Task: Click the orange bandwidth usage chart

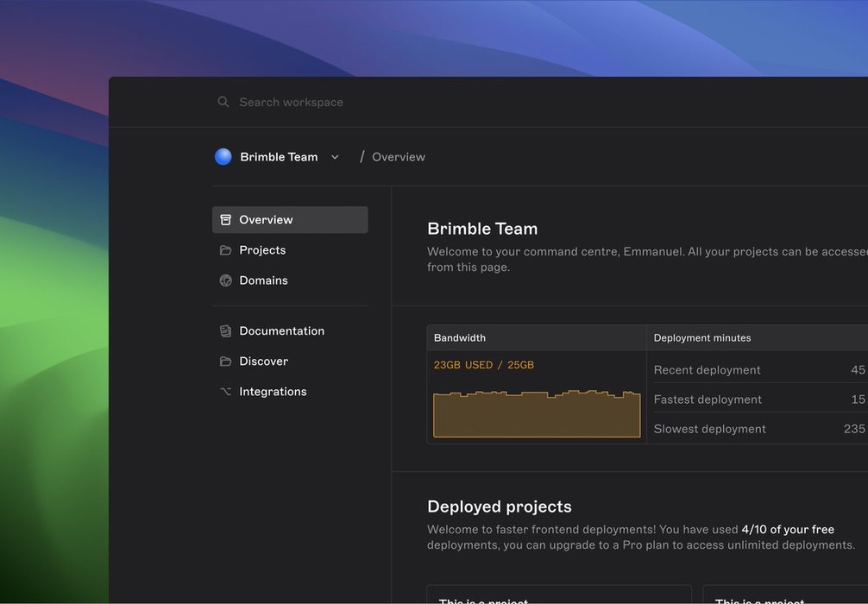Action: (537, 414)
